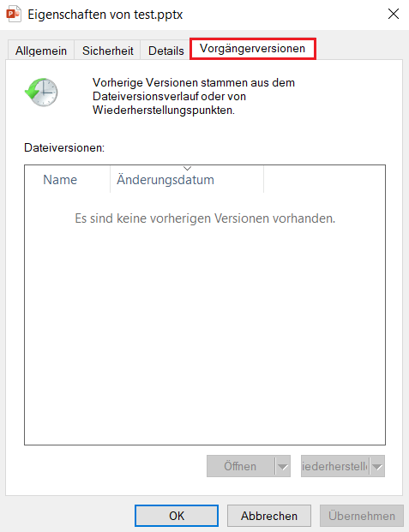The height and width of the screenshot is (532, 409).
Task: Select the Details tab
Action: pyautogui.click(x=165, y=51)
